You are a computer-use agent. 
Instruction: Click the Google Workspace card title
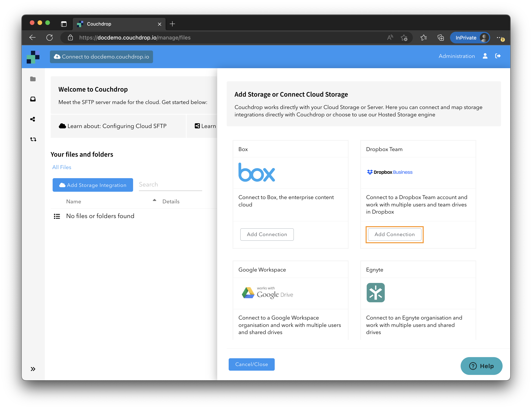coord(262,270)
